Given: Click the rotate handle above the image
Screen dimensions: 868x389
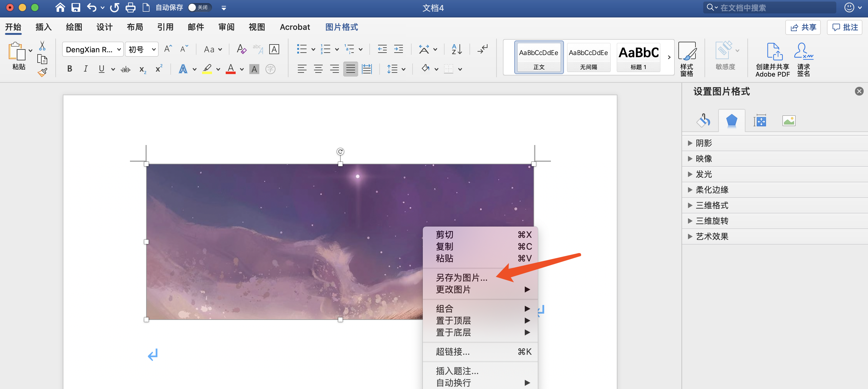Looking at the screenshot, I should tap(340, 152).
